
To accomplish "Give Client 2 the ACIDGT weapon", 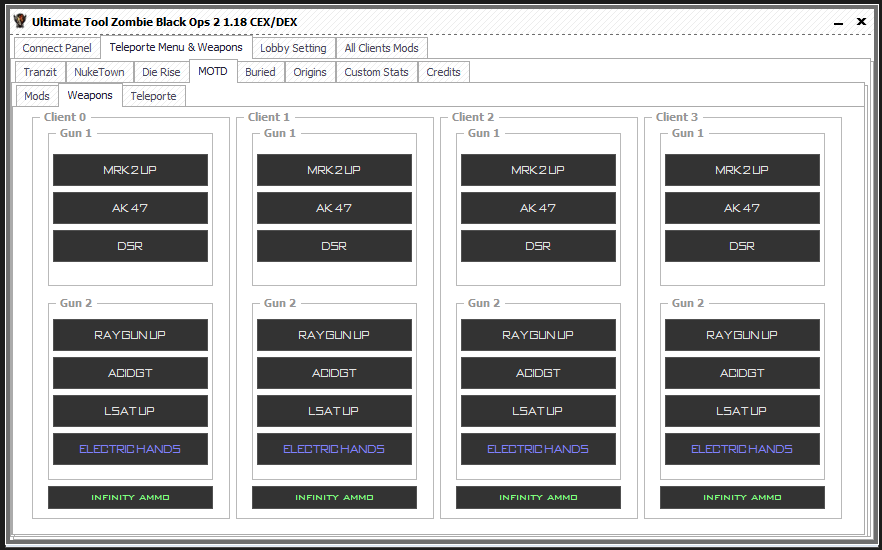I will click(x=538, y=373).
